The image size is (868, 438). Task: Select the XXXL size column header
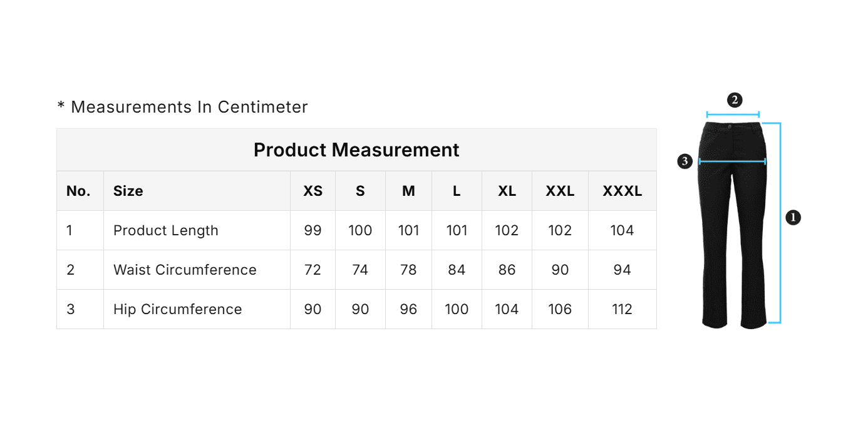click(622, 191)
